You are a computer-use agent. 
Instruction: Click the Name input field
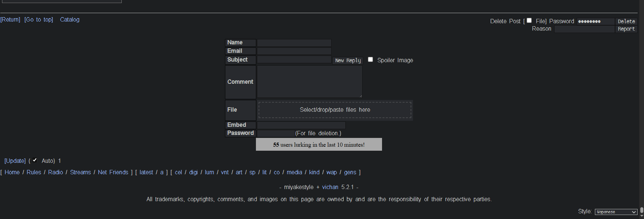tap(294, 43)
